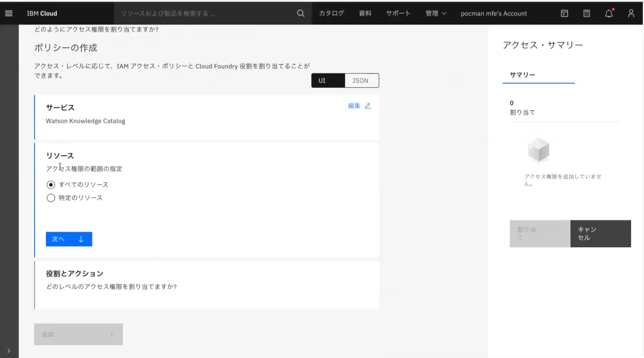This screenshot has height=358, width=644.
Task: Expand the 管理 dropdown menu
Action: click(436, 13)
